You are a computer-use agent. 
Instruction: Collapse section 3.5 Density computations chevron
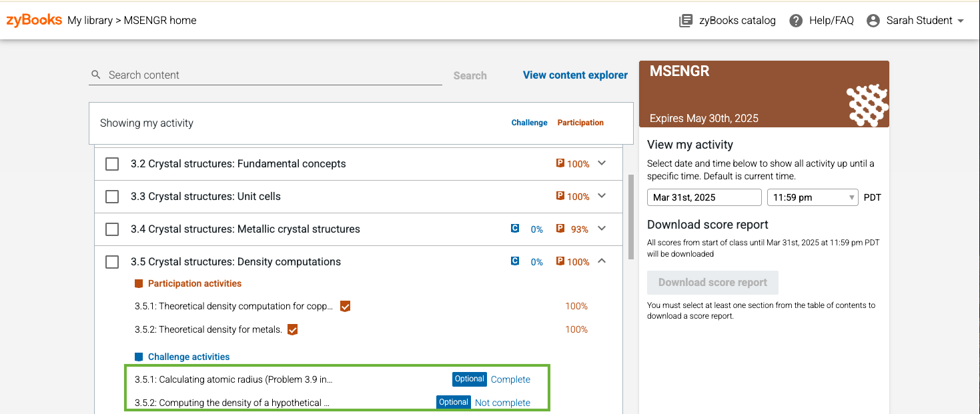point(602,261)
